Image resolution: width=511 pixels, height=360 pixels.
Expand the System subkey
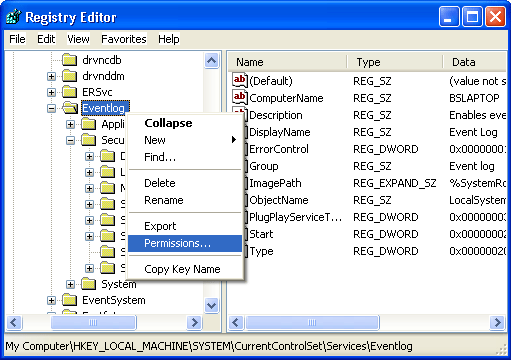click(70, 284)
